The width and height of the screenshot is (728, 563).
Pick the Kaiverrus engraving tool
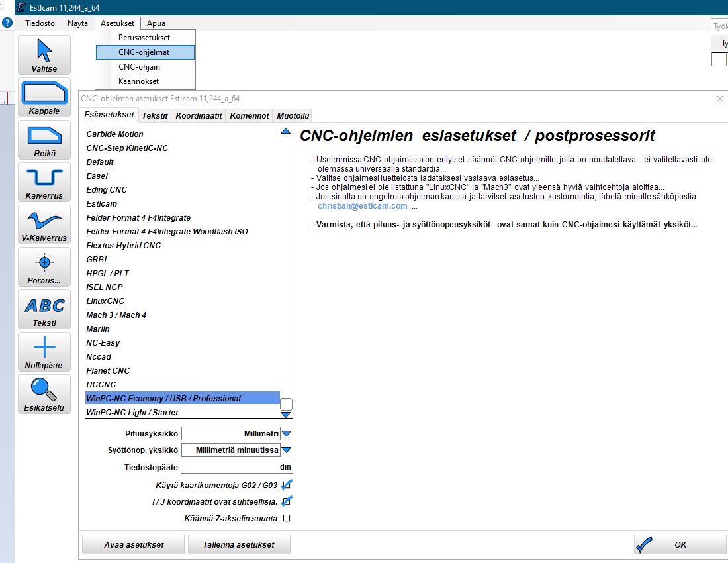44,183
